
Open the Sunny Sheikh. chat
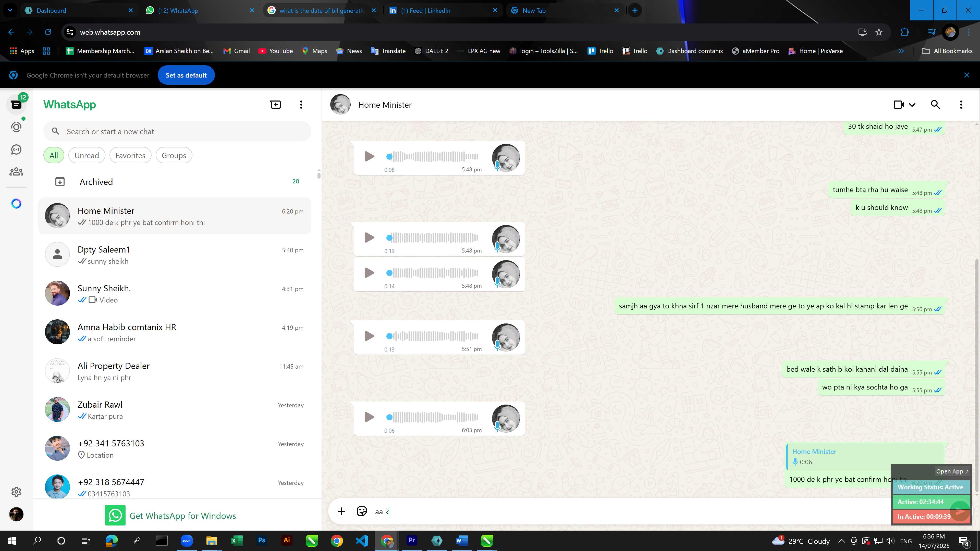(175, 294)
